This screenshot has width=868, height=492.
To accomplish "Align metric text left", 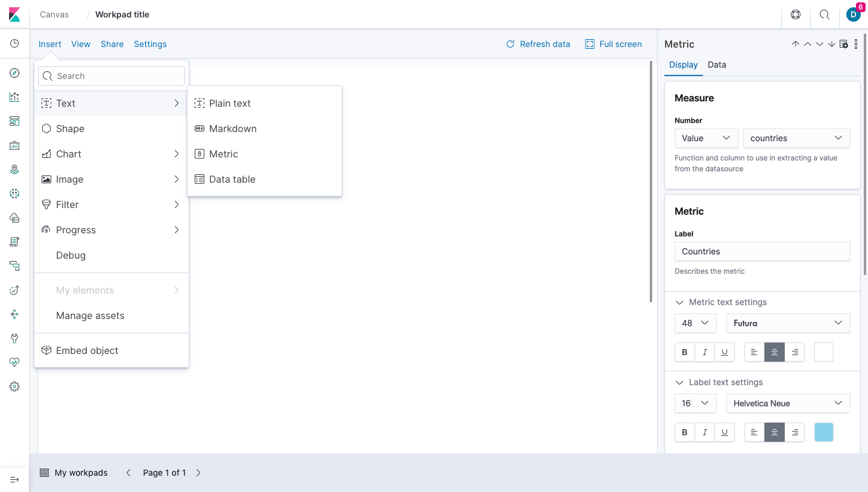I will click(755, 352).
